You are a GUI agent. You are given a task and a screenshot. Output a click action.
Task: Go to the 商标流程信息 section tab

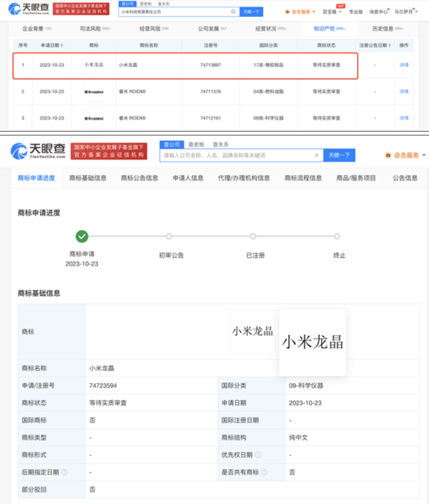[x=303, y=178]
